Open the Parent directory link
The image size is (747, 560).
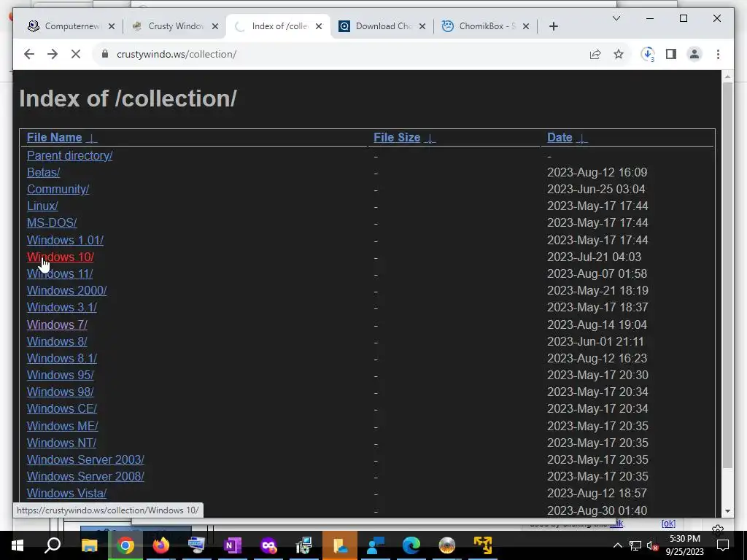[x=69, y=156]
